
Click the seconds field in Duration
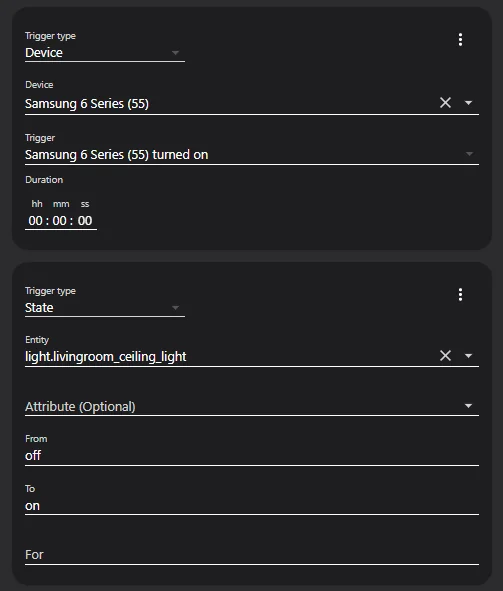pos(85,220)
